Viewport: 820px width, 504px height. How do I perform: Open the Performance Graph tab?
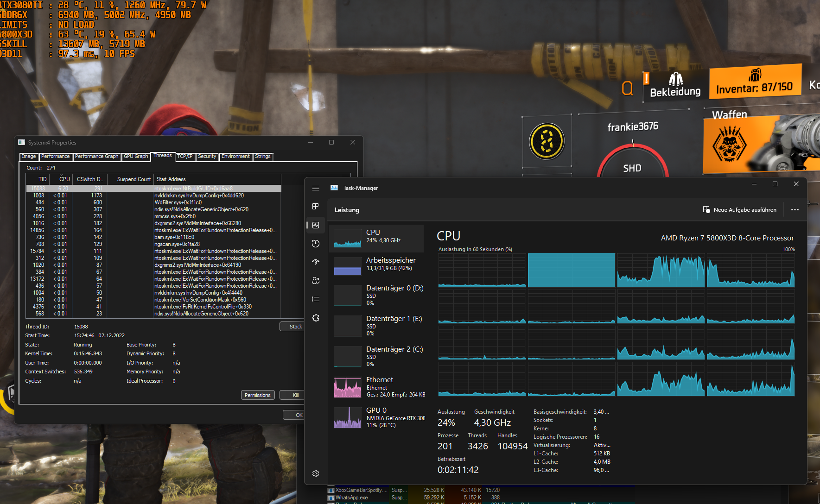[x=97, y=157]
